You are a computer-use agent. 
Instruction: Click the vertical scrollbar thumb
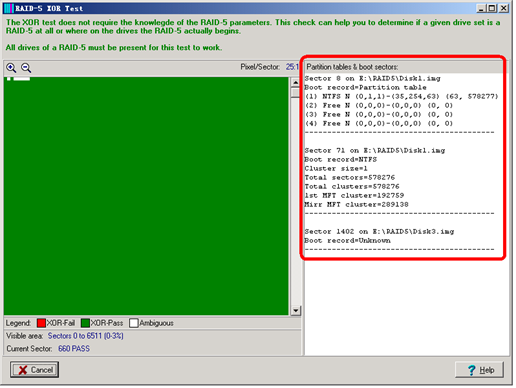click(x=295, y=92)
